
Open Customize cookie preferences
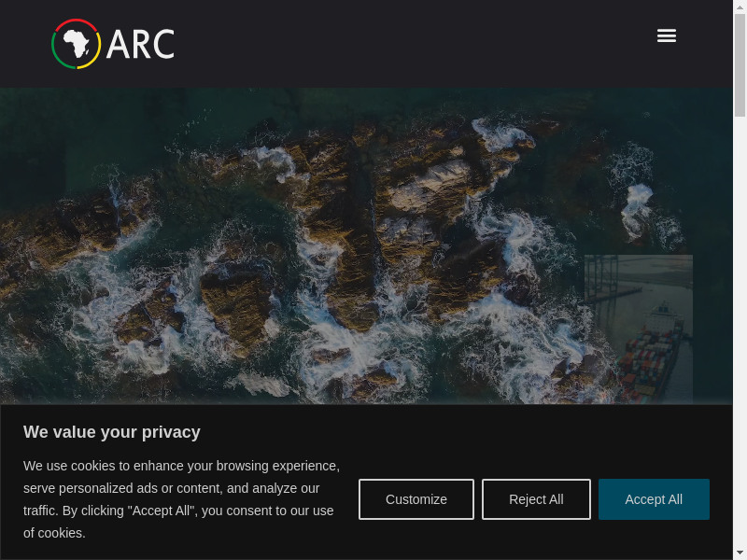pyautogui.click(x=416, y=499)
